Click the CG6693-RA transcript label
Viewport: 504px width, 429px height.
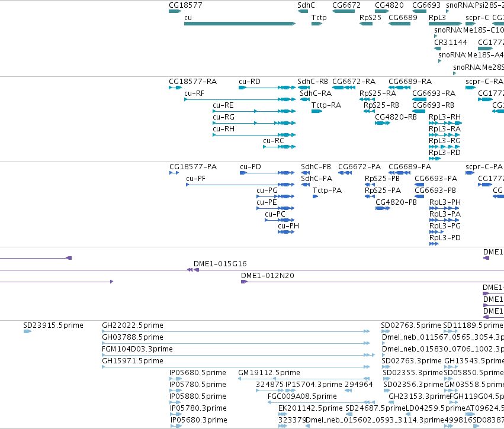[x=434, y=93]
